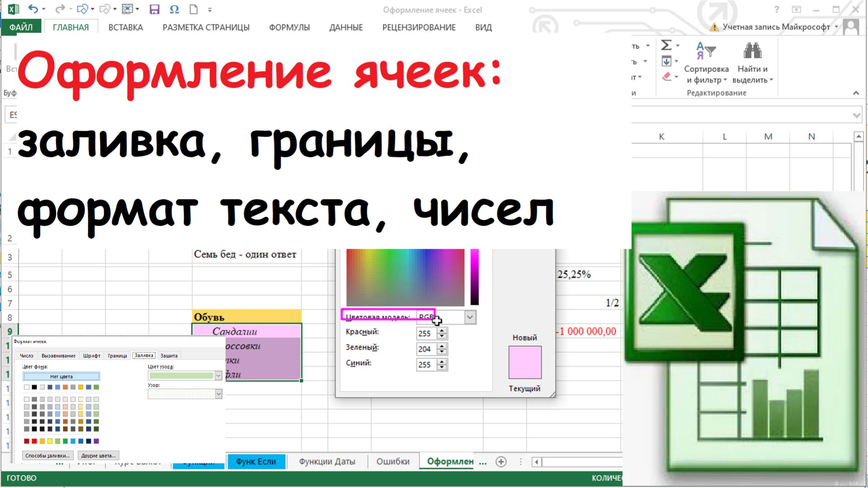Pick the red swatch in Цвет фона palette

(x=33, y=441)
